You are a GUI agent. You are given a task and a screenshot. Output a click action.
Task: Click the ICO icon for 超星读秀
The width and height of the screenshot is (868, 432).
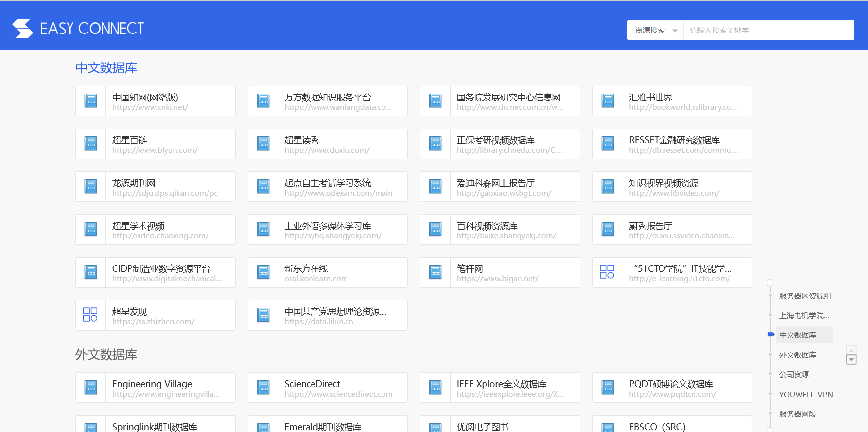click(x=264, y=144)
